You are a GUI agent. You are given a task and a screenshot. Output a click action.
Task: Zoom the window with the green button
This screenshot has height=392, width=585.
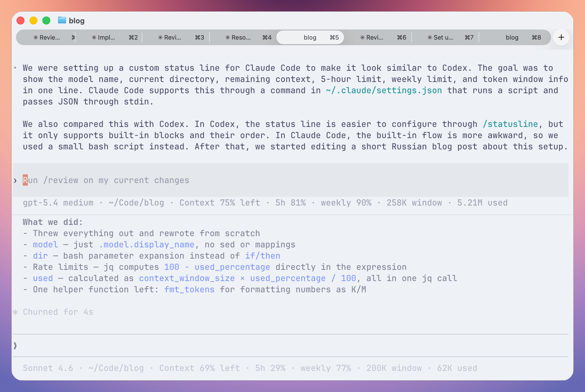pos(46,20)
